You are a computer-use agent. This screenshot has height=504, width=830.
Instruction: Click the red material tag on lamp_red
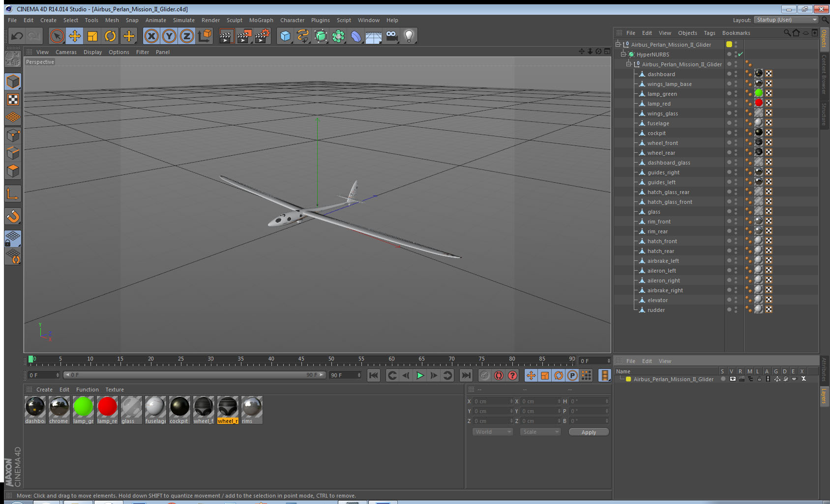[x=759, y=103]
